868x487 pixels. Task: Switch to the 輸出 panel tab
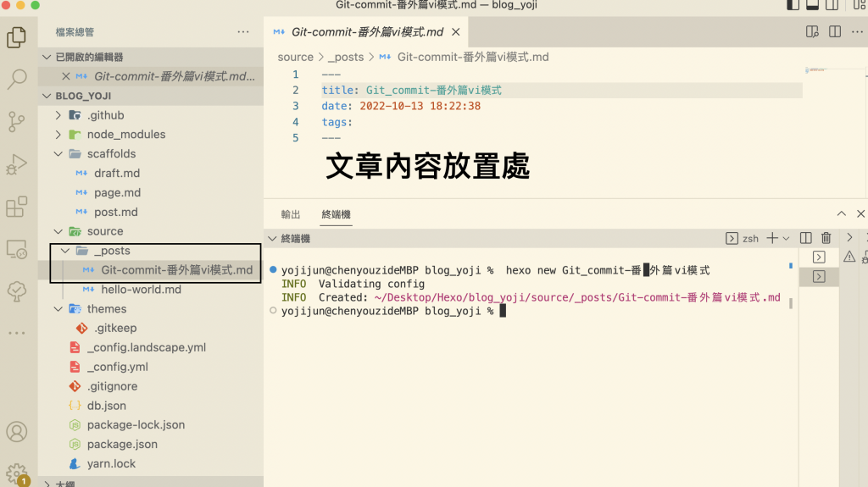[x=291, y=214]
